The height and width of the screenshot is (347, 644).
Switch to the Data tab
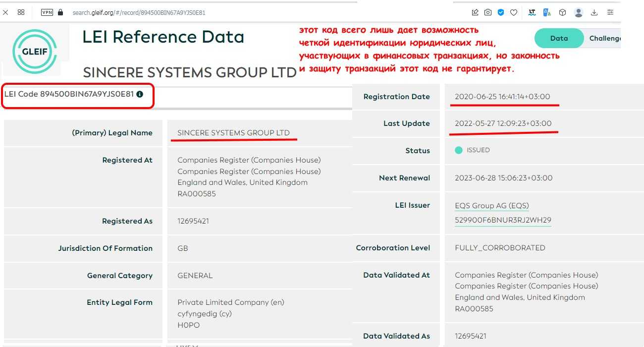(559, 38)
